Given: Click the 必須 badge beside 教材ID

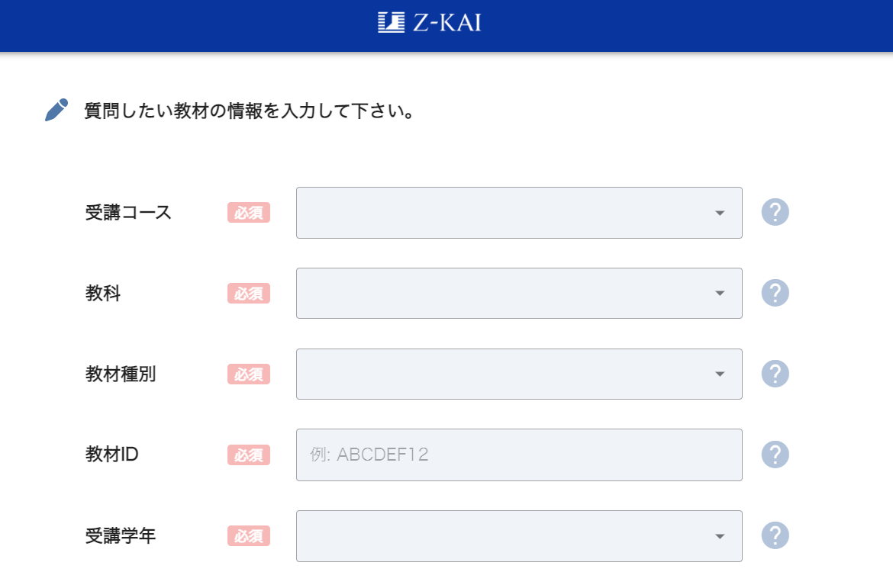Looking at the screenshot, I should coord(249,455).
